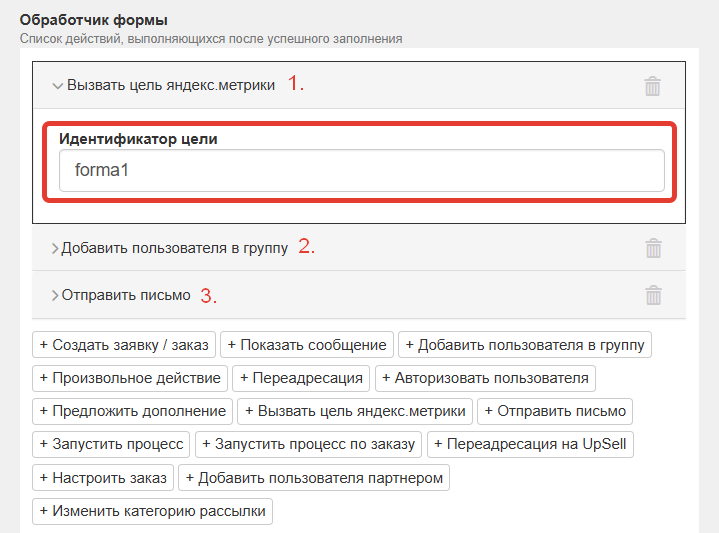
Task: Add 'Переадресация на UpSell' action
Action: click(531, 443)
